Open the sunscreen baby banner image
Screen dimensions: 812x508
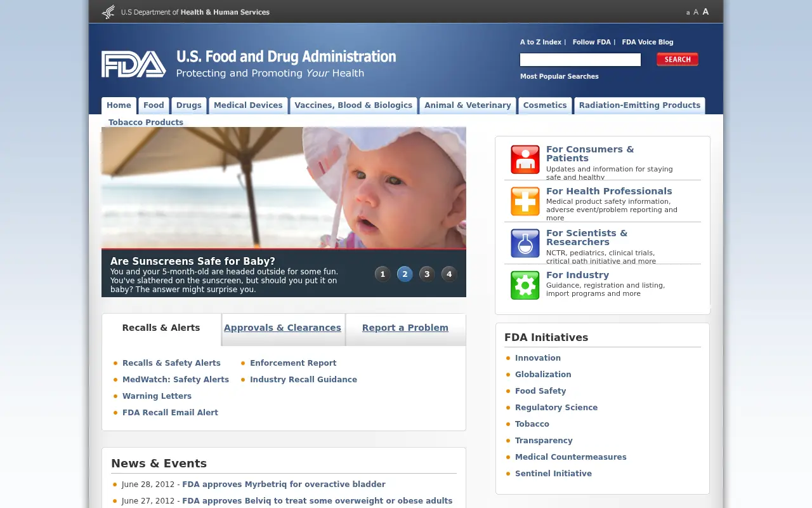coord(284,188)
